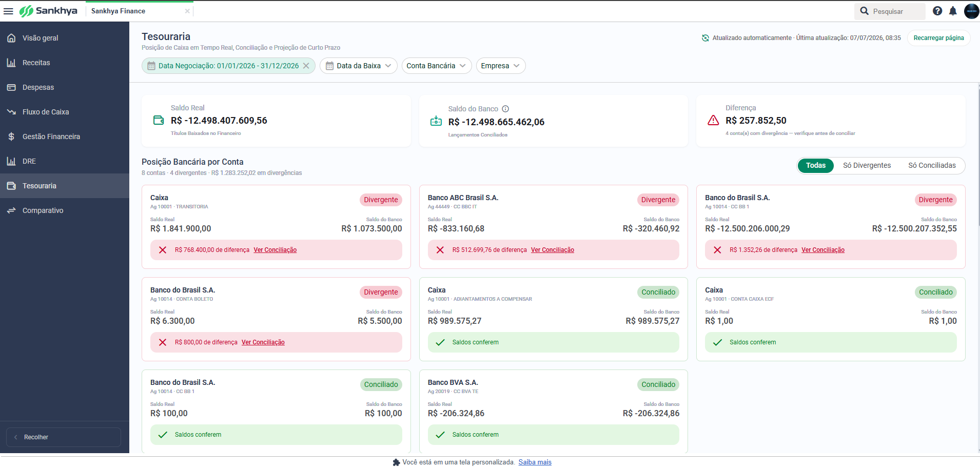
Task: Click Recarregar página button
Action: pyautogui.click(x=938, y=38)
